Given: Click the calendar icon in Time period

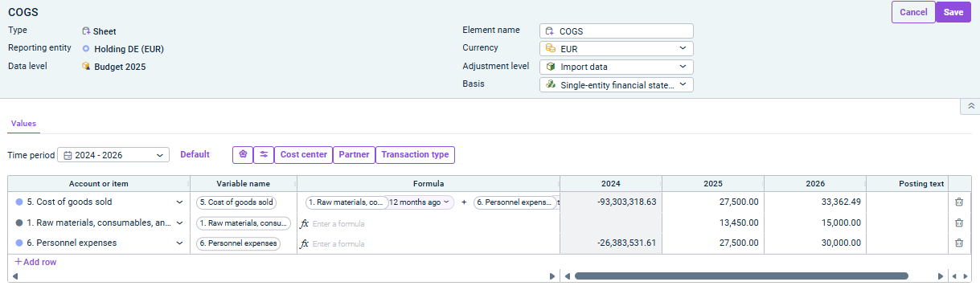Looking at the screenshot, I should tap(68, 155).
